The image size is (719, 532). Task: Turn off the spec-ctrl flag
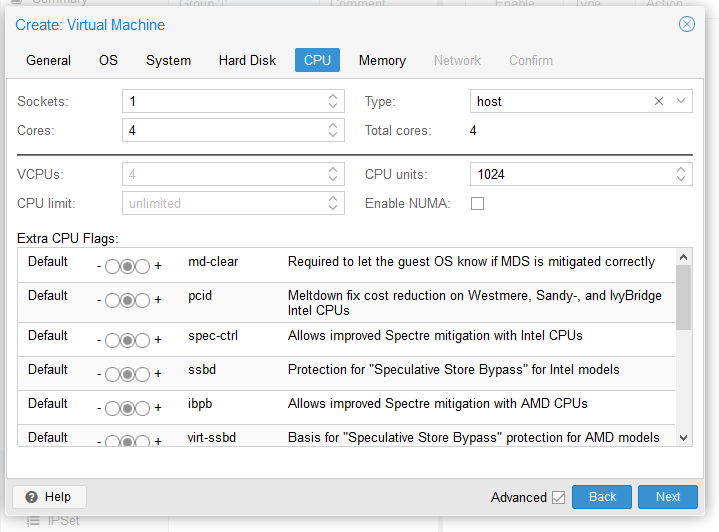pyautogui.click(x=112, y=340)
